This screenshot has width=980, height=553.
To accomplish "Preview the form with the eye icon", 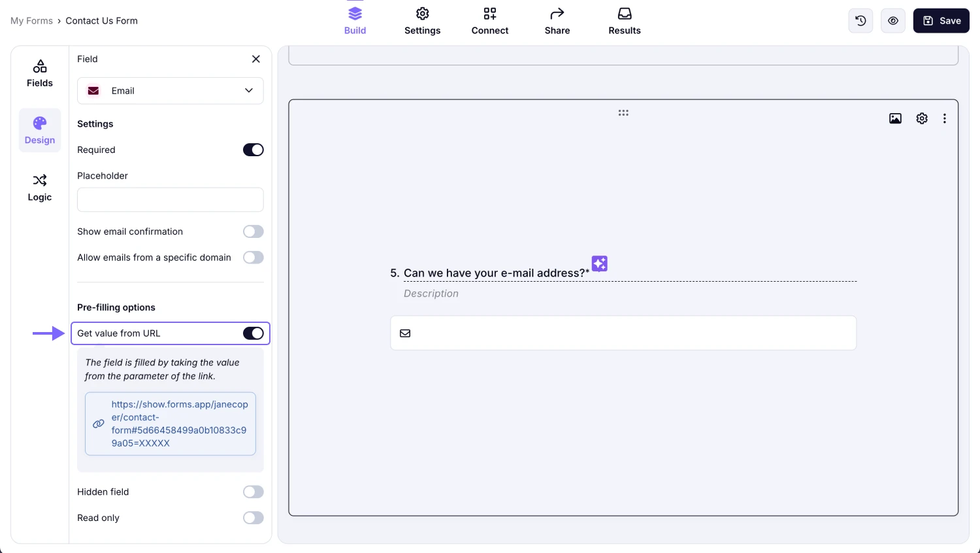I will point(892,20).
